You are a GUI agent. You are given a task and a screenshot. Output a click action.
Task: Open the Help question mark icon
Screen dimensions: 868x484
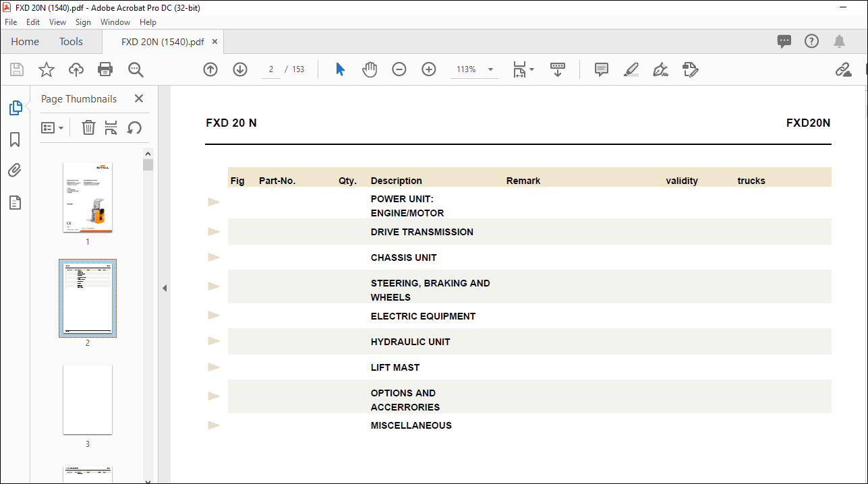(x=812, y=41)
